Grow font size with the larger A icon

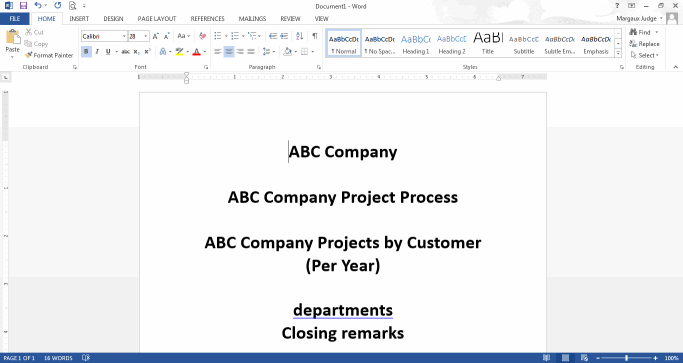(156, 36)
